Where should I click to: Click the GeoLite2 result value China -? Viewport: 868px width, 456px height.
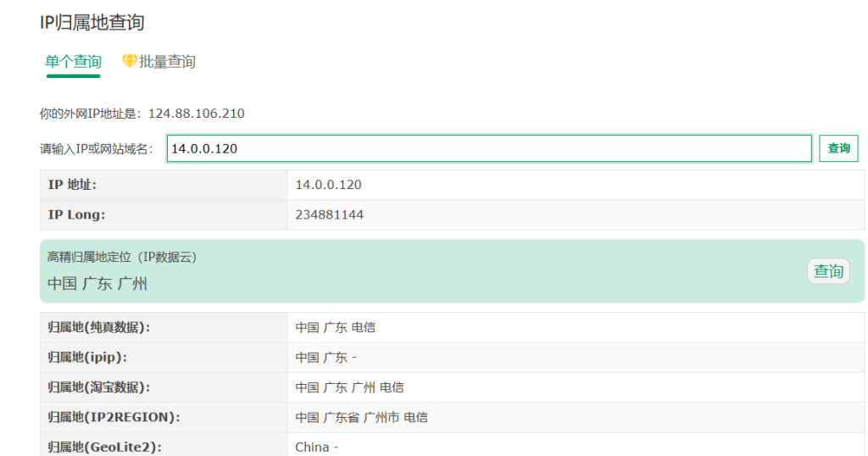pos(316,448)
